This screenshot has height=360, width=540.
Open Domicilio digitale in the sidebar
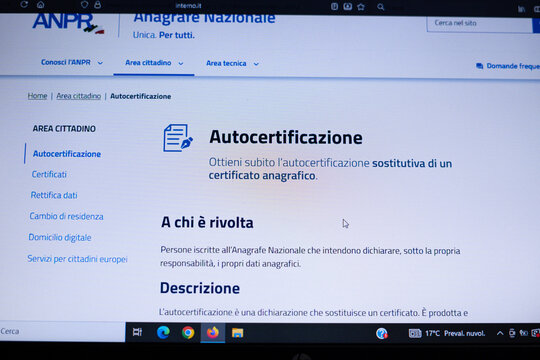point(60,237)
